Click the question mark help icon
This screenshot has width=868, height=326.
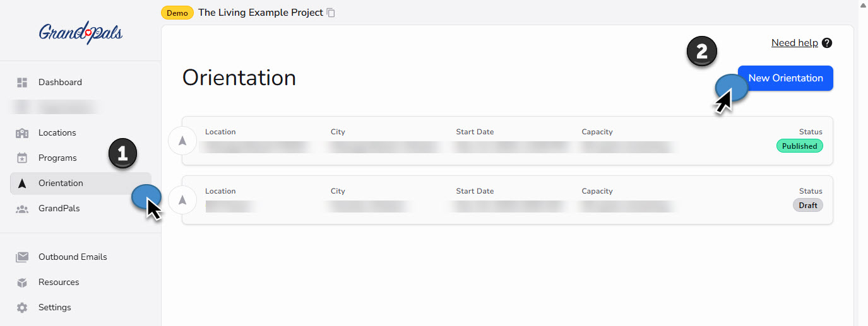coord(827,43)
